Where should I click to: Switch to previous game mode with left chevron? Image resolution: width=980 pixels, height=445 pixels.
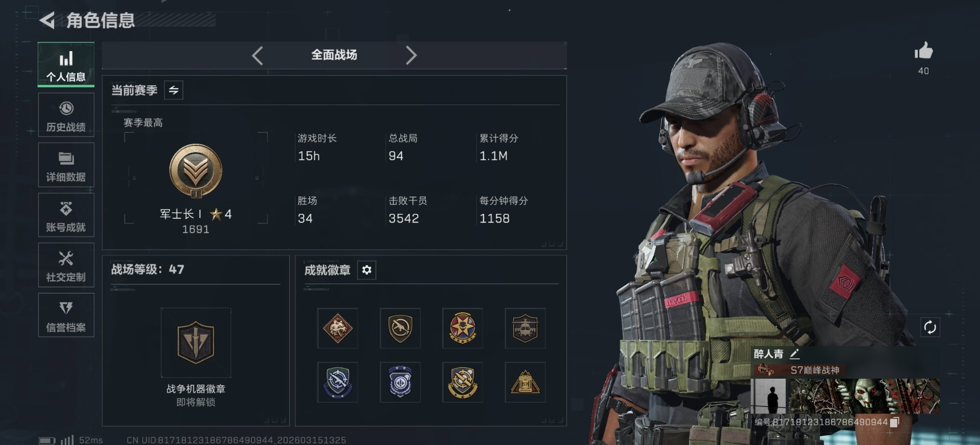tap(257, 55)
